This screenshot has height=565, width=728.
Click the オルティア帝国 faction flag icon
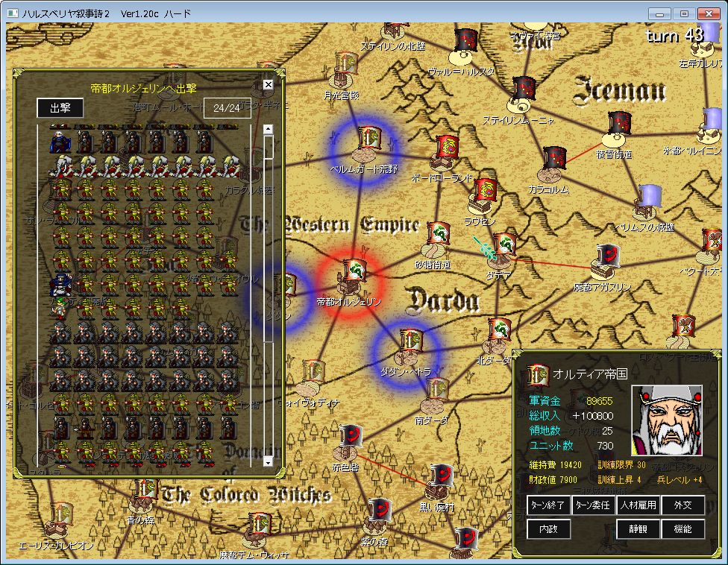[537, 375]
